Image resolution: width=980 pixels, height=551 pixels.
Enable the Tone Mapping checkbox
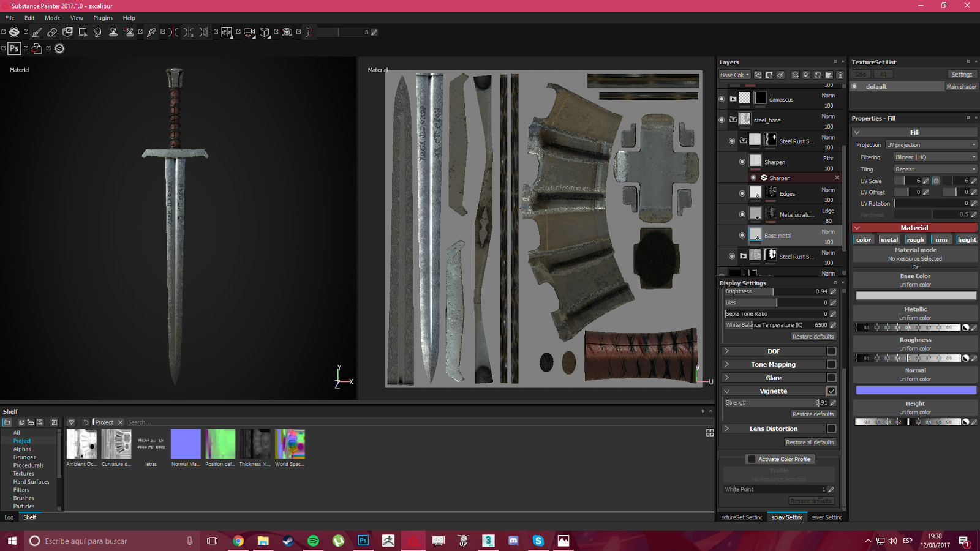click(x=831, y=364)
